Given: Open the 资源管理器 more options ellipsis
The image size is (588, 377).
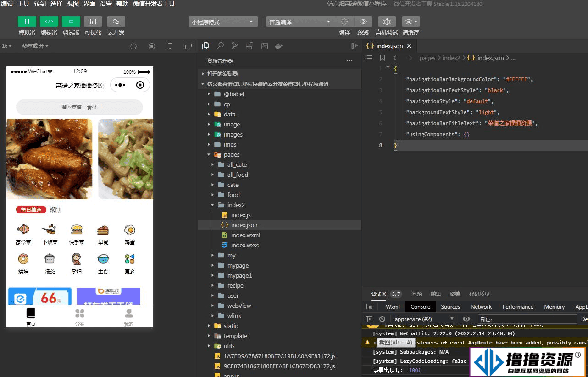Looking at the screenshot, I should pos(349,60).
